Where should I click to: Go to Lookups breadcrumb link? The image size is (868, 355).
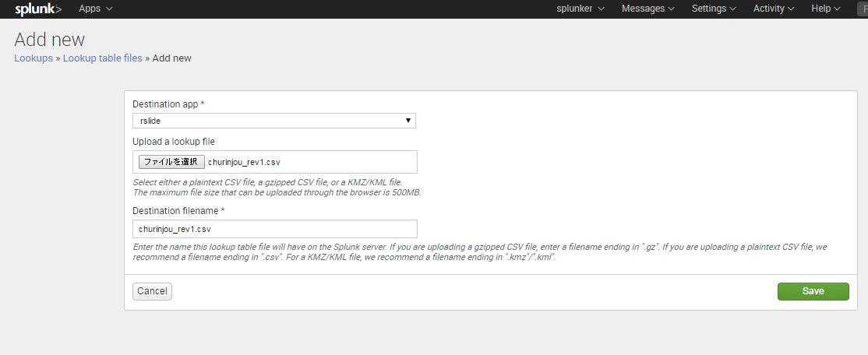[34, 58]
